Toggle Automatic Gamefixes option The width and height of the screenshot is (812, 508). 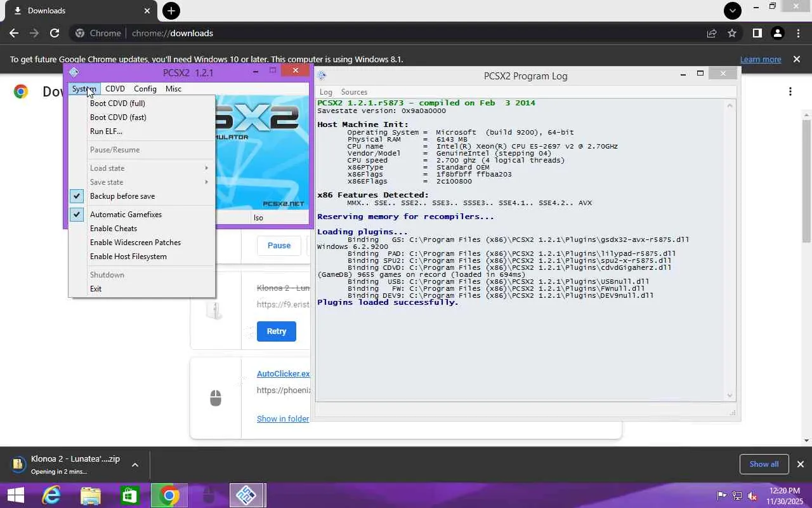(x=142, y=215)
